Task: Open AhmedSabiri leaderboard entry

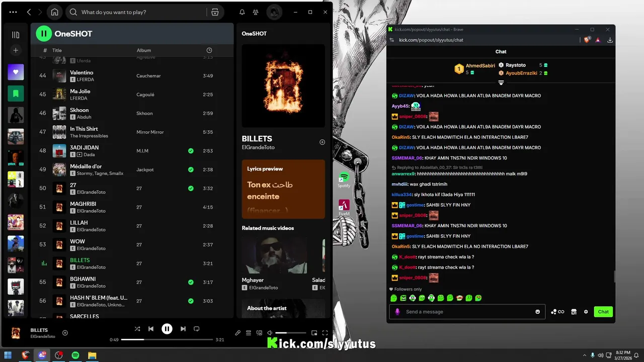Action: [x=475, y=69]
